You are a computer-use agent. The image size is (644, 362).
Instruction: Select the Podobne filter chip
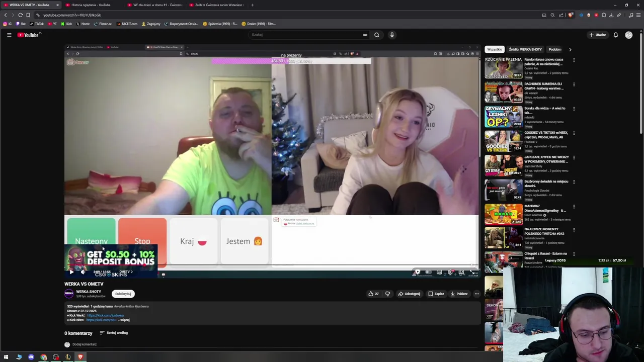(555, 49)
